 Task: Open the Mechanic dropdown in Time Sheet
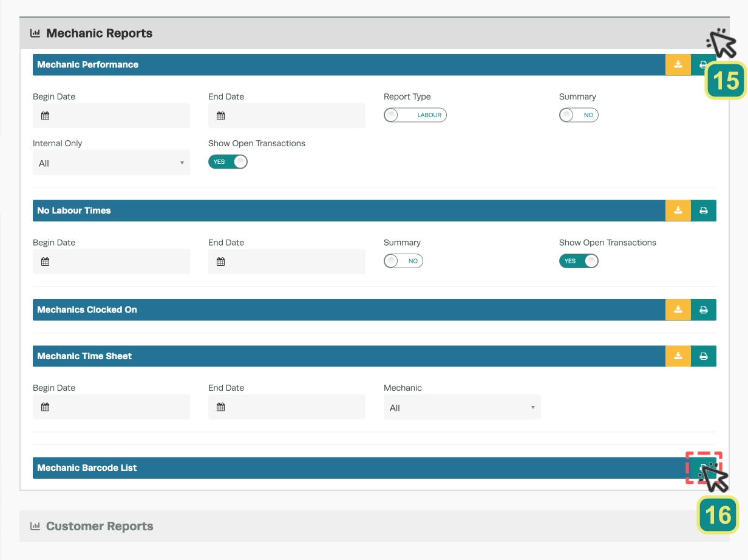tap(462, 407)
